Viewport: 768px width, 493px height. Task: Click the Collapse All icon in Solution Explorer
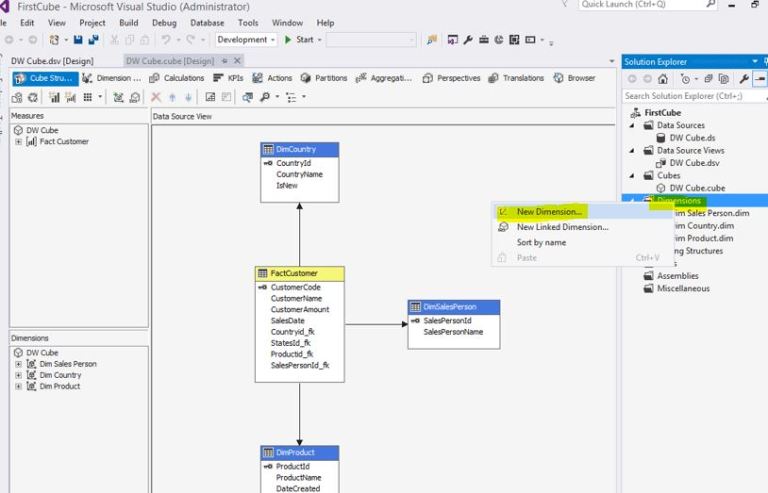(x=708, y=79)
